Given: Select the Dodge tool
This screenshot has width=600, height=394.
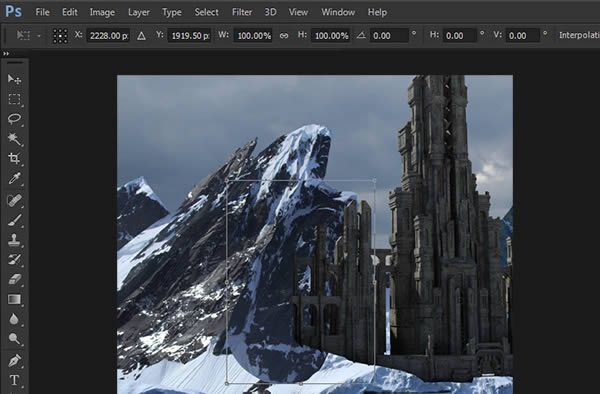Looking at the screenshot, I should [x=14, y=339].
